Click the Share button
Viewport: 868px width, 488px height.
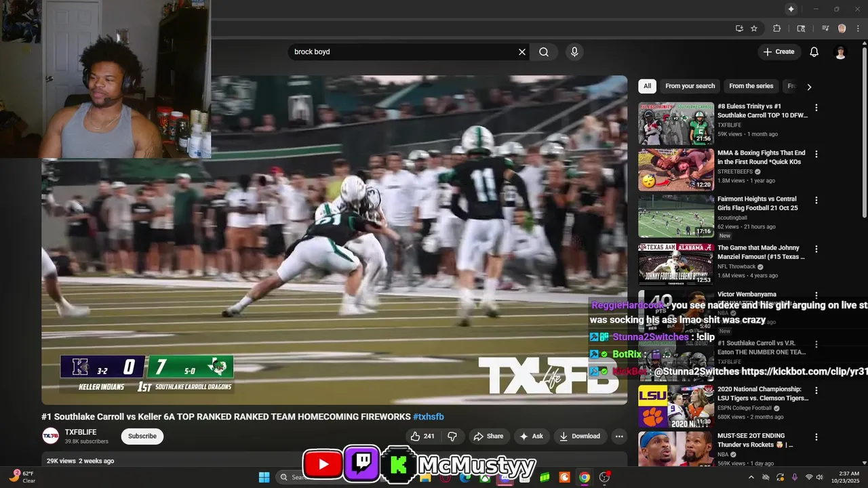[488, 436]
